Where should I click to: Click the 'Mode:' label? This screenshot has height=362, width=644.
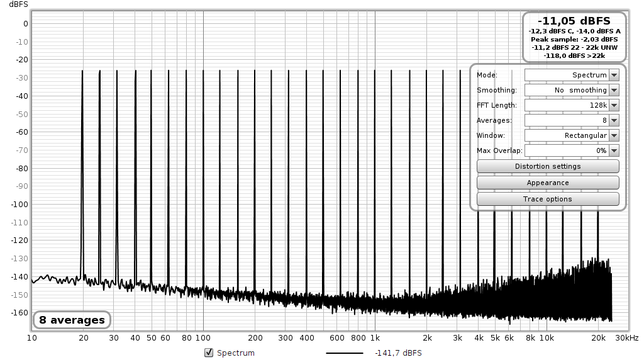487,75
